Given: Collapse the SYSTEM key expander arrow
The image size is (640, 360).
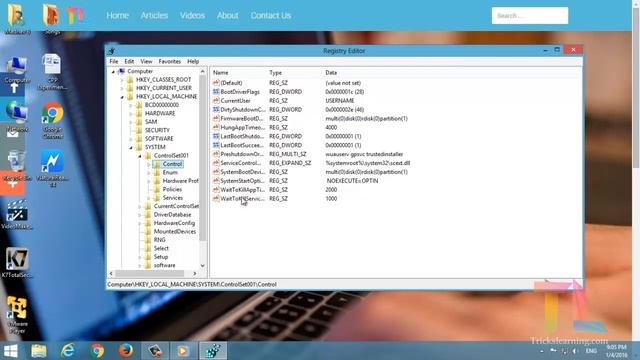Looking at the screenshot, I should click(131, 147).
